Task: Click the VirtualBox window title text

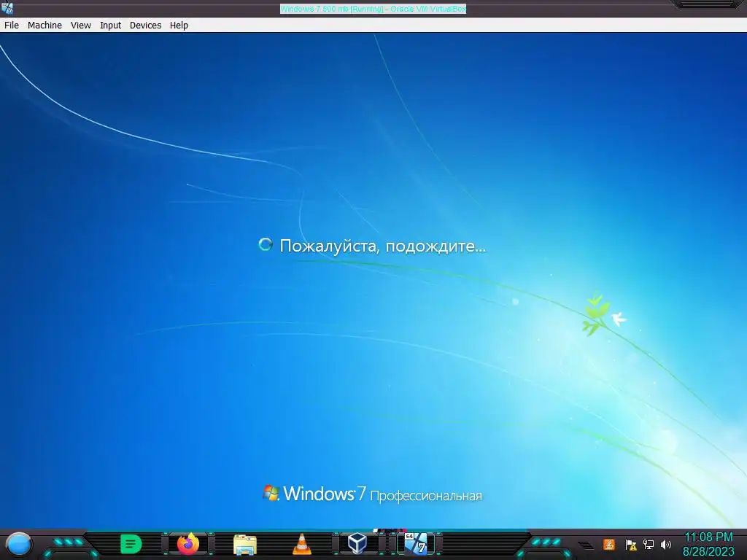Action: [373, 9]
